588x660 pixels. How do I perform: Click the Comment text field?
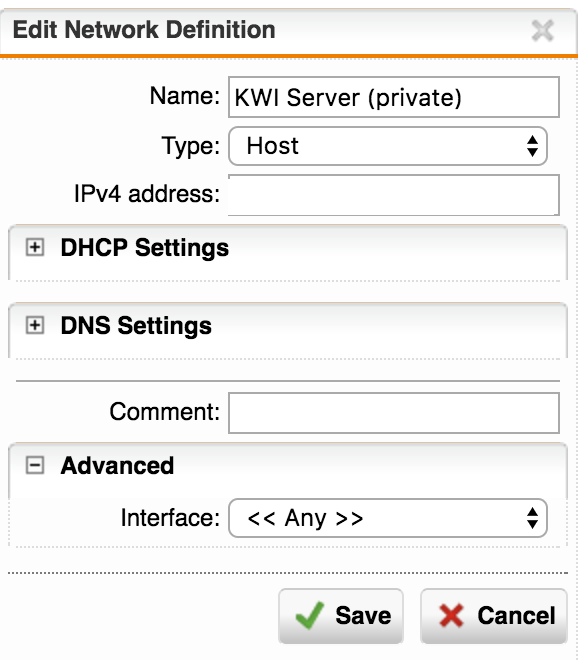coord(394,413)
